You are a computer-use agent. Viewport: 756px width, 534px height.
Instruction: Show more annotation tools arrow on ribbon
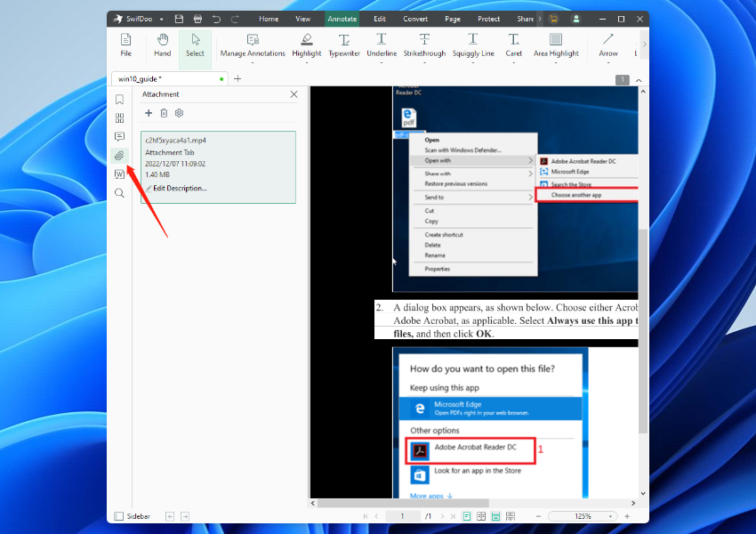[x=645, y=44]
